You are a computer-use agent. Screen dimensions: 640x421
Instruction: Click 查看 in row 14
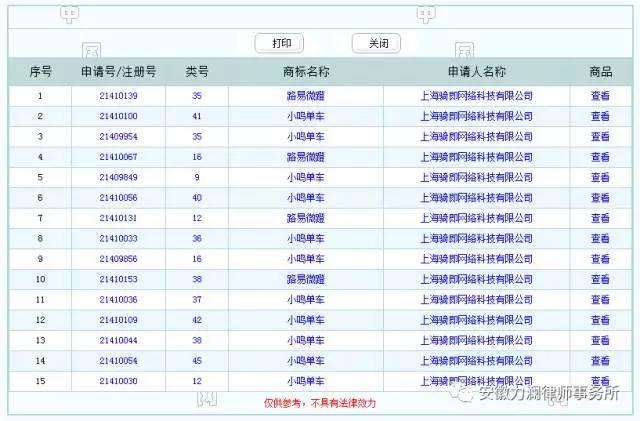(x=600, y=361)
